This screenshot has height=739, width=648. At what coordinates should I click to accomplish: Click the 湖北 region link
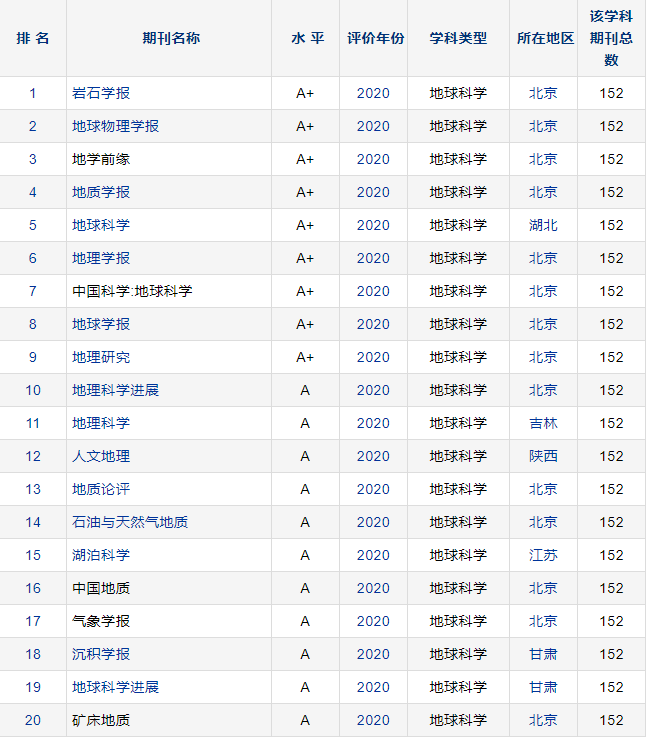[x=543, y=225]
